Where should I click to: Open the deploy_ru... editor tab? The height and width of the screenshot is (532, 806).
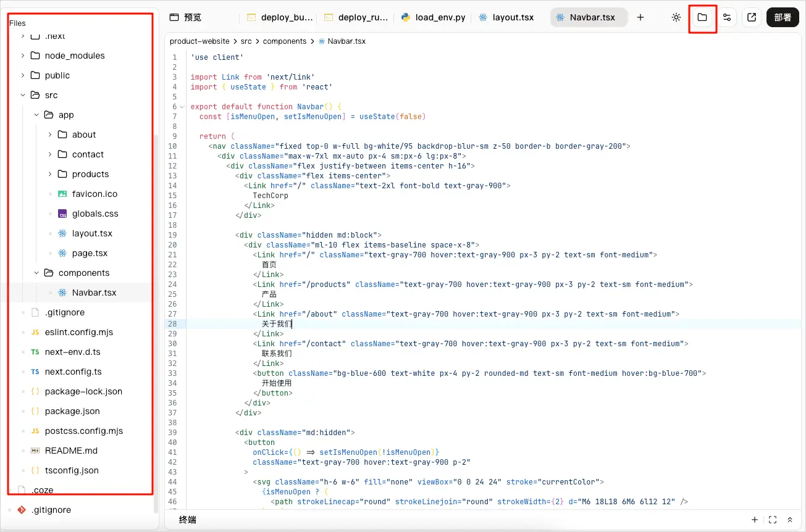pyautogui.click(x=356, y=17)
